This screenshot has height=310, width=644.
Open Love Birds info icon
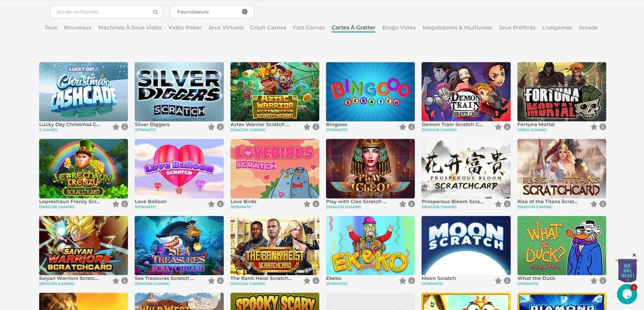(x=316, y=204)
